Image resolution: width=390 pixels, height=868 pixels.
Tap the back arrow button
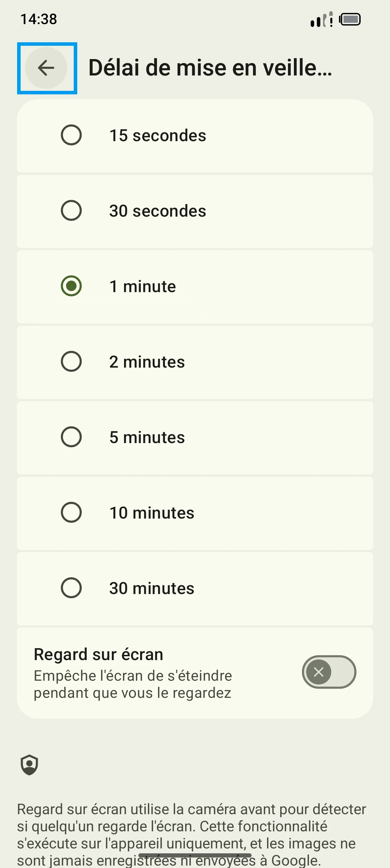coord(46,68)
